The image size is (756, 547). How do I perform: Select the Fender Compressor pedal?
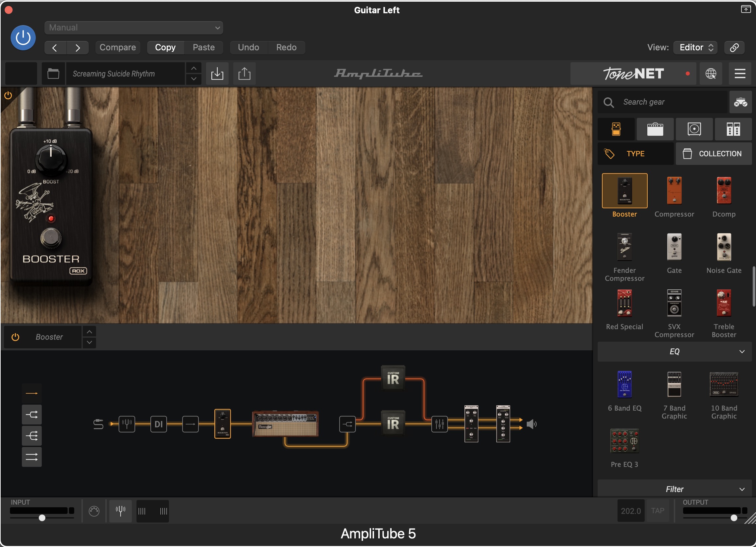(x=624, y=247)
